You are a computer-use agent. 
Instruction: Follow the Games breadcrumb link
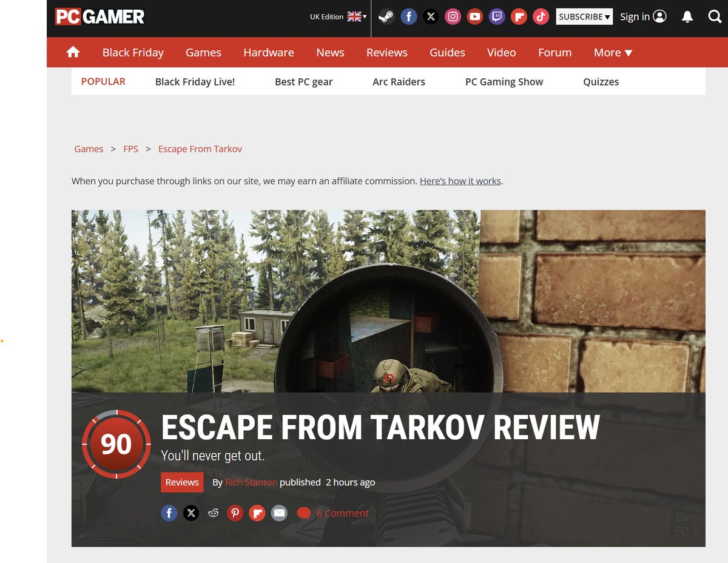pyautogui.click(x=89, y=149)
